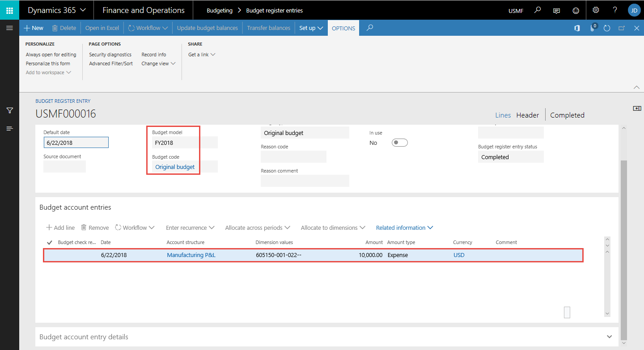The image size is (644, 350).
Task: Toggle the select-all checkmark in grid header
Action: coord(49,242)
